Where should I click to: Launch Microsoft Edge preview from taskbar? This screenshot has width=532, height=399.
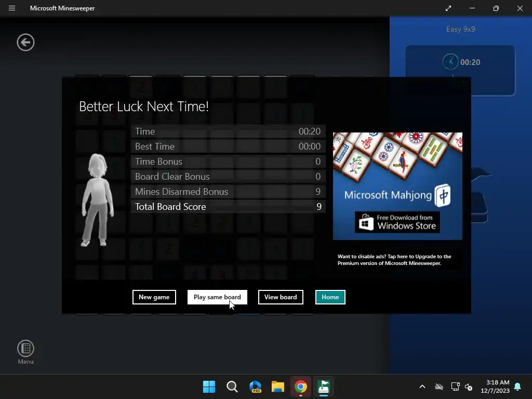(255, 387)
